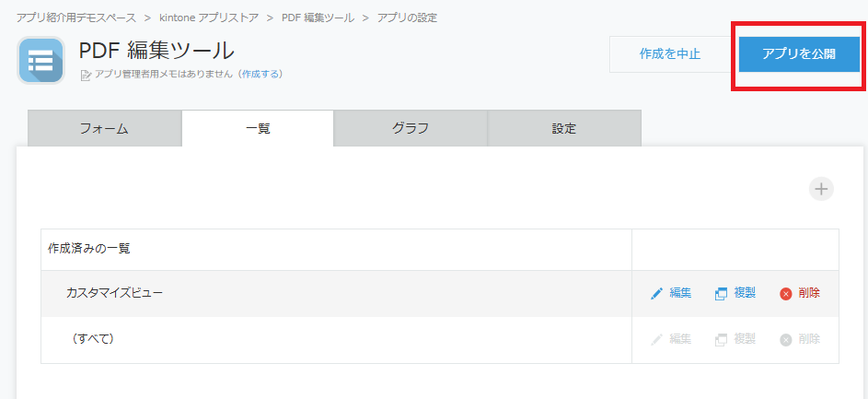This screenshot has height=399, width=868.
Task: Publish app with アプリを公開 button
Action: 799,54
